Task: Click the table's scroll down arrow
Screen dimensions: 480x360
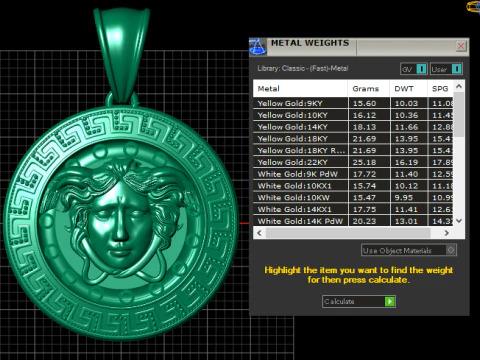Action: pyautogui.click(x=459, y=221)
